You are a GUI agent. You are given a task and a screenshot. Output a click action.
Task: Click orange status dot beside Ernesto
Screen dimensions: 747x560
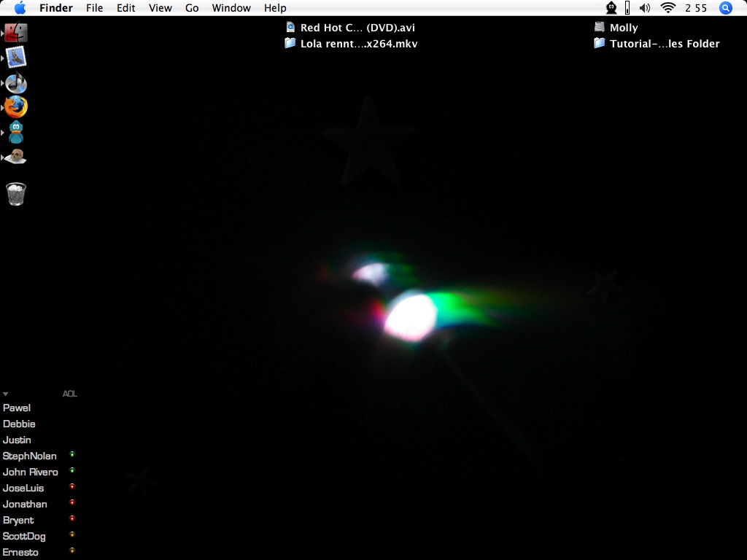click(72, 551)
